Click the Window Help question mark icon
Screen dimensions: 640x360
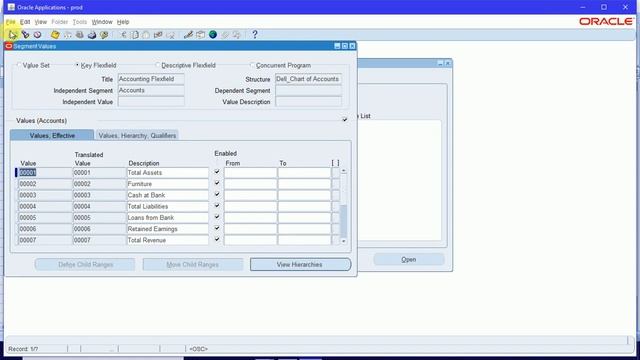tap(255, 35)
